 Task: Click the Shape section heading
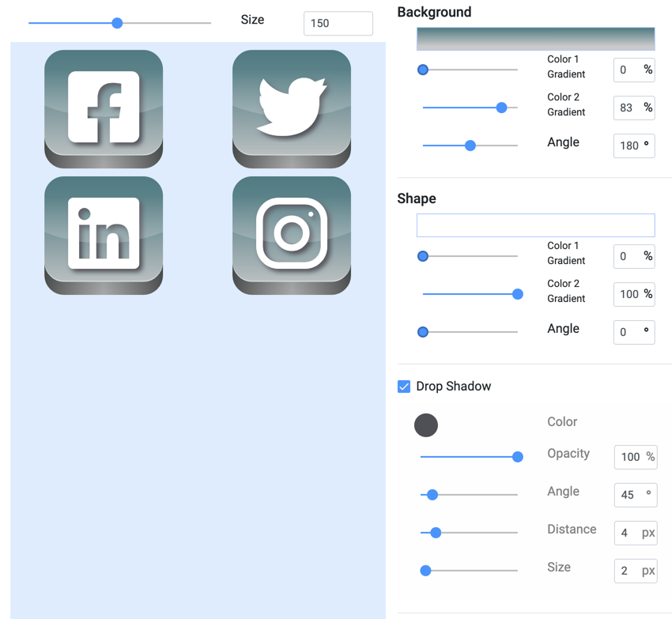click(x=417, y=198)
